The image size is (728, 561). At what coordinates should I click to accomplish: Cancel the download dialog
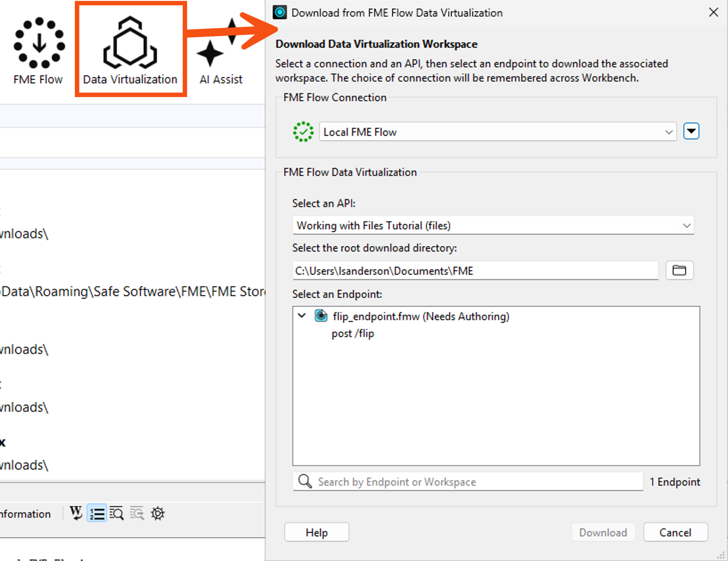point(675,533)
